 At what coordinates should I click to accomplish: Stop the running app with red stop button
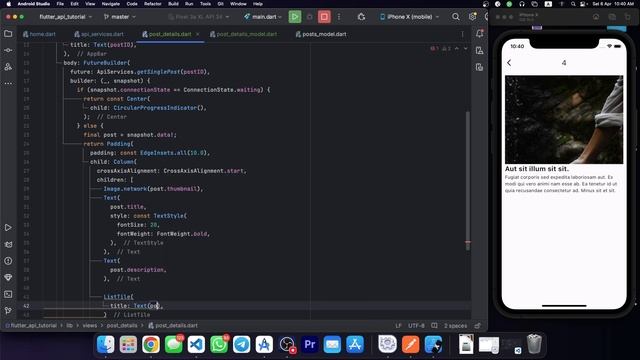coord(324,17)
